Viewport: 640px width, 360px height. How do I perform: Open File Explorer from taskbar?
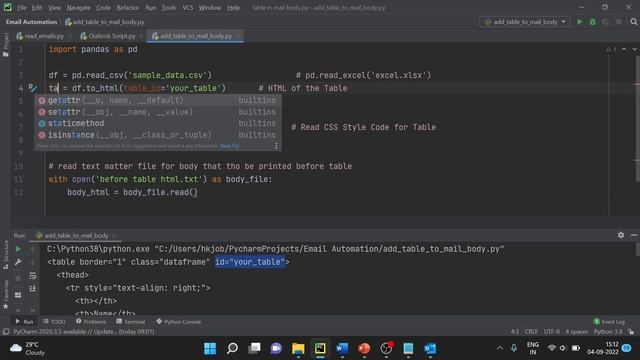[298, 348]
